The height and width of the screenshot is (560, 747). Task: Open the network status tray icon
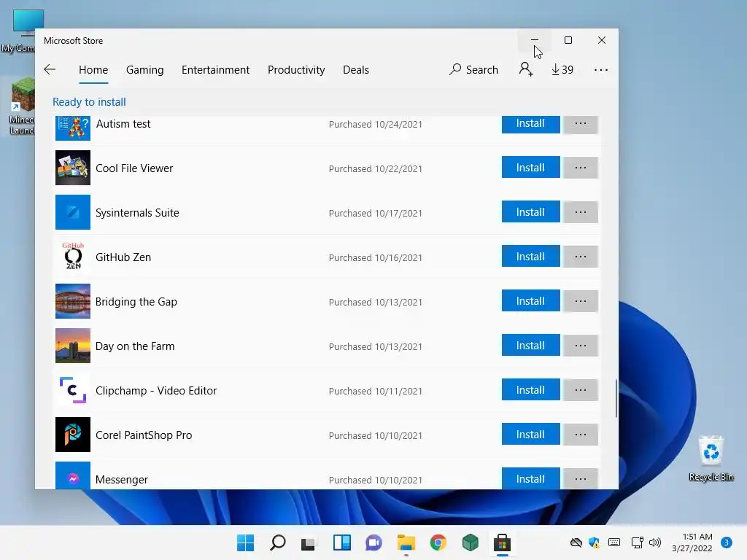pos(638,542)
